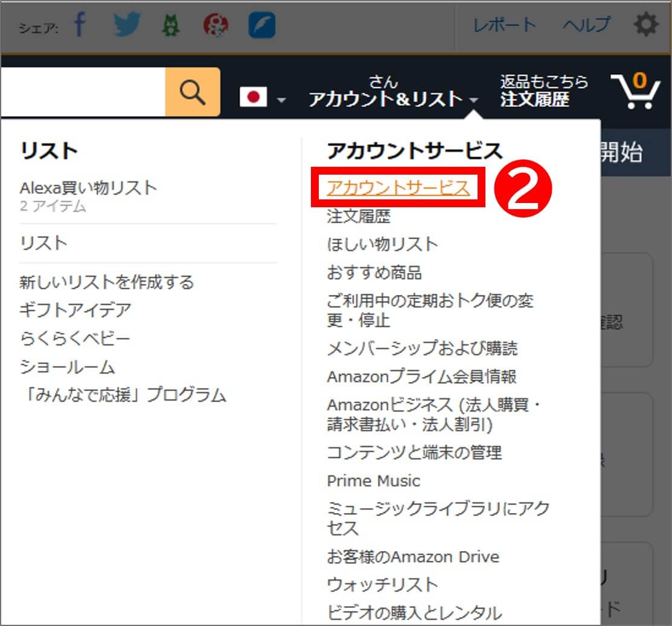Screen dimensions: 672x626
Task: Select ほしい物リスト from the account menu
Action: 382,244
